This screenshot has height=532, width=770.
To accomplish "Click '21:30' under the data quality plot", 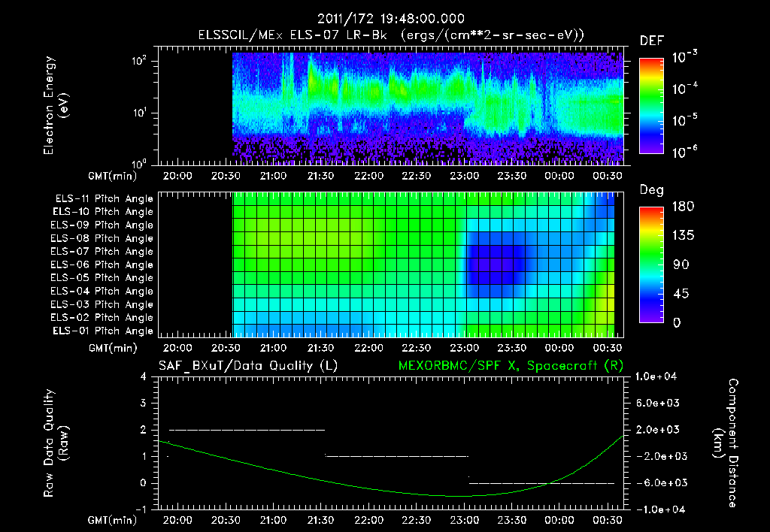I will tap(320, 520).
